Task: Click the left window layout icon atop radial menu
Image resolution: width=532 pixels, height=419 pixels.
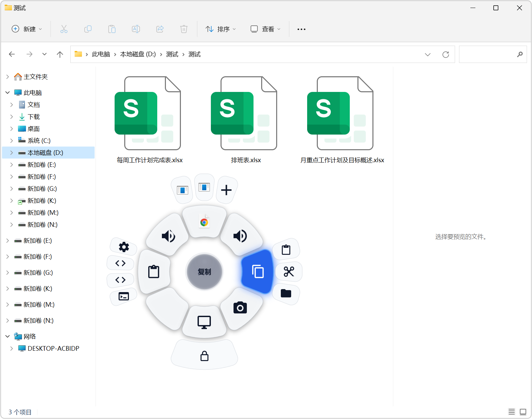Action: click(x=182, y=190)
